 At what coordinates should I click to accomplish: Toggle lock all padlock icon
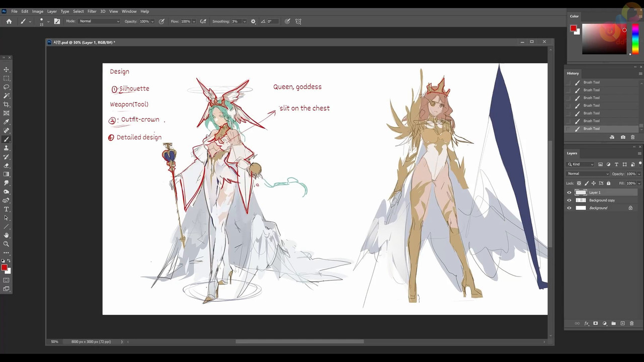(x=608, y=183)
